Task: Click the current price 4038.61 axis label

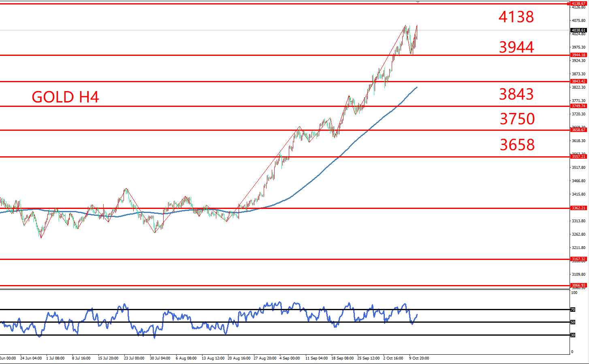Action: click(x=578, y=30)
